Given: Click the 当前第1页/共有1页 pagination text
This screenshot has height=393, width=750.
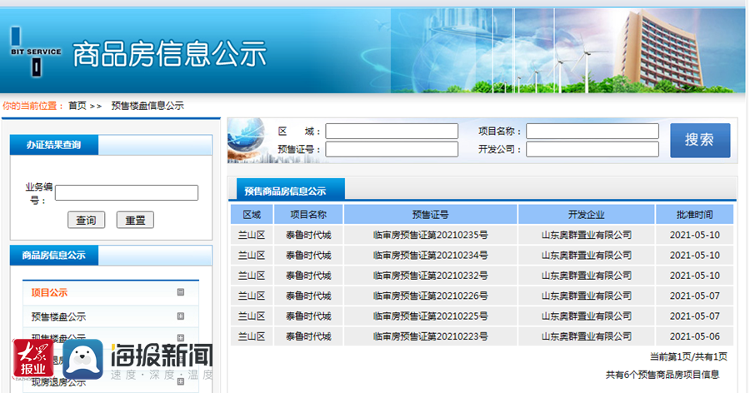Looking at the screenshot, I should (688, 357).
